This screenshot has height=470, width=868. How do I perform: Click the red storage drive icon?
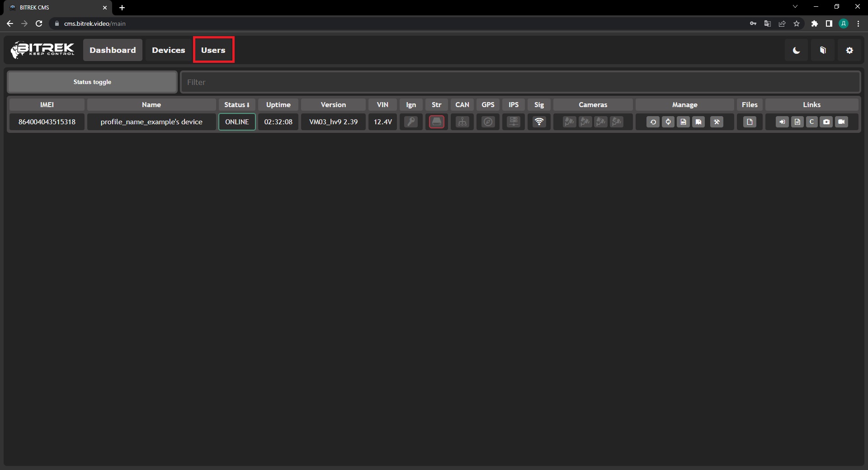click(x=436, y=122)
